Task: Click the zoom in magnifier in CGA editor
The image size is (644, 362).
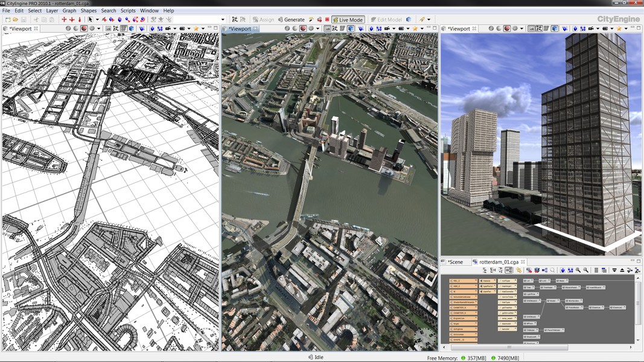Action: [x=578, y=270]
